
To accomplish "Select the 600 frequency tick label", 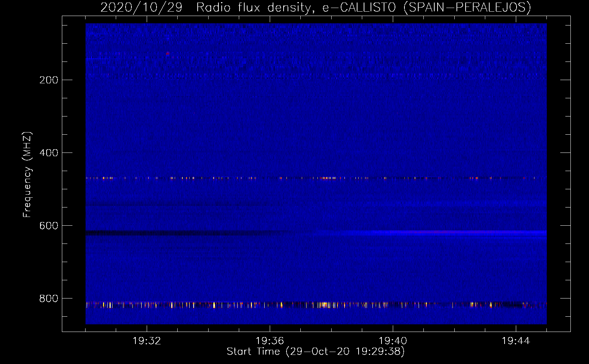I will (49, 226).
